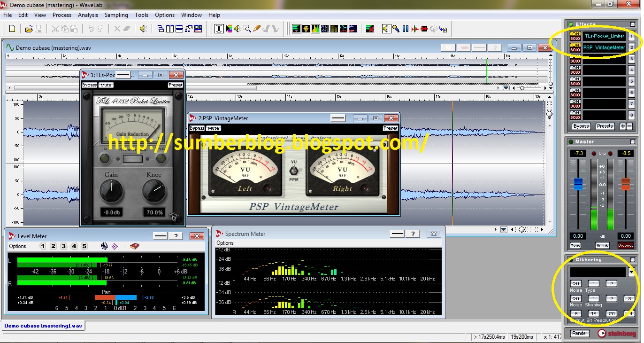
Task: Open the Preset menu in TLs Pocket Limiter
Action: 176,85
